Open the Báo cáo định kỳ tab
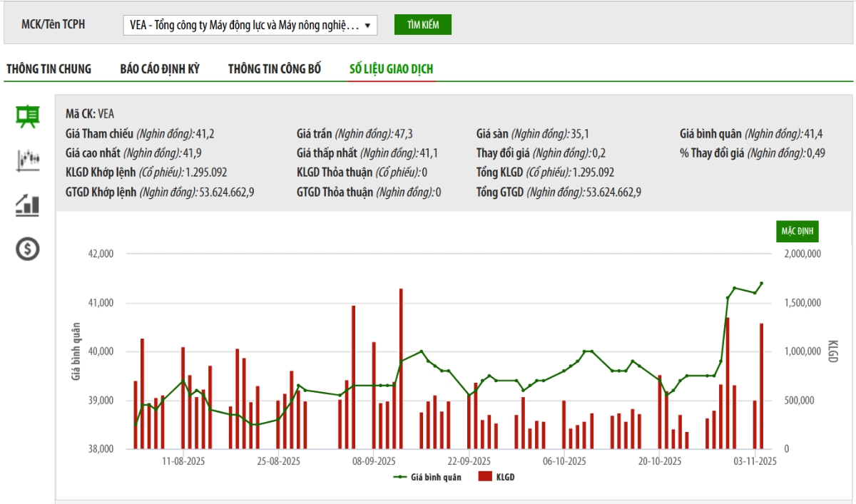 160,69
